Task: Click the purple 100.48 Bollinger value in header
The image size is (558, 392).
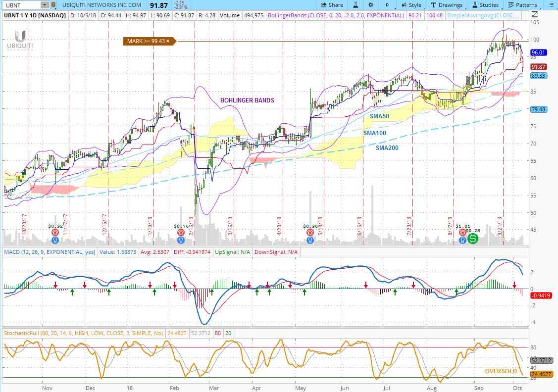Action: click(434, 15)
